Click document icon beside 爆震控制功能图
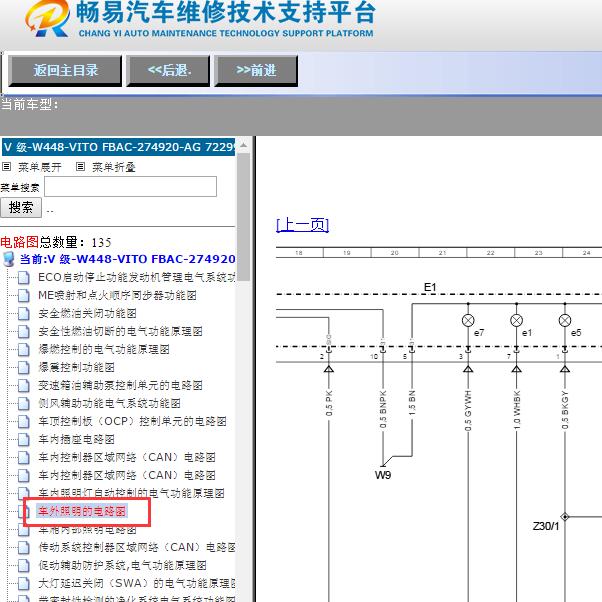 [x=23, y=367]
